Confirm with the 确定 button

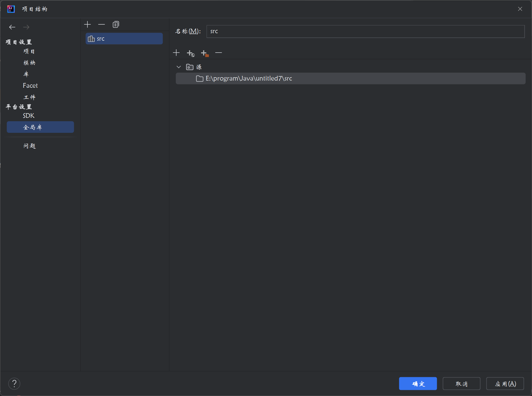coord(418,384)
